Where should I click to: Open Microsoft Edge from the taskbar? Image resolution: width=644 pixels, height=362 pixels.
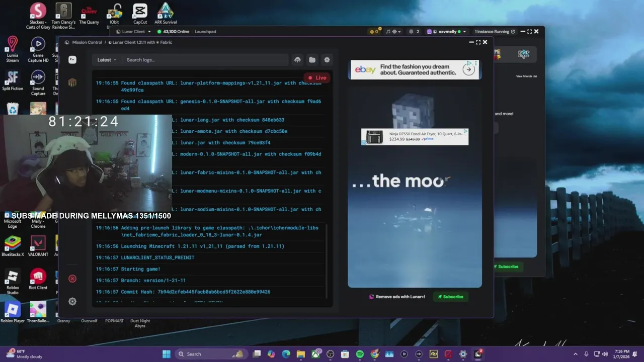click(286, 354)
